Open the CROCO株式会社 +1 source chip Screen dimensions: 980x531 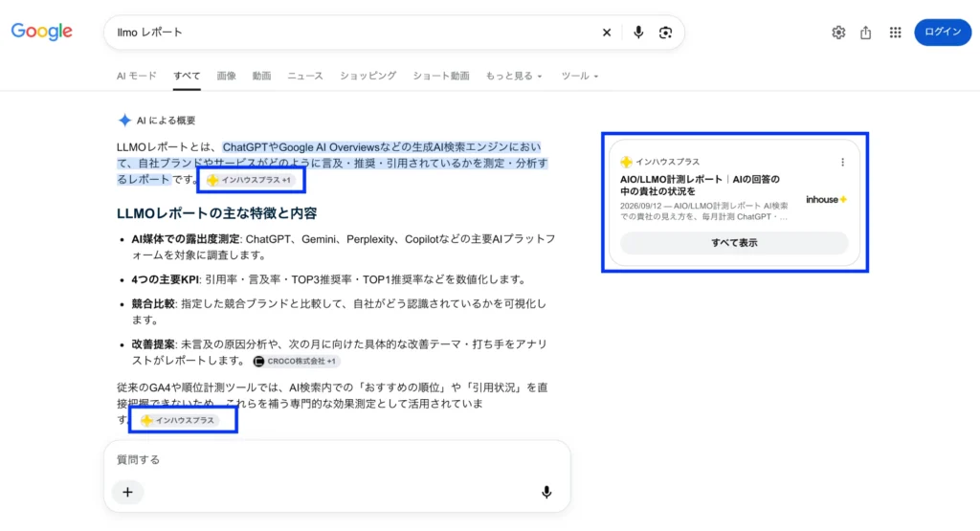coord(296,361)
